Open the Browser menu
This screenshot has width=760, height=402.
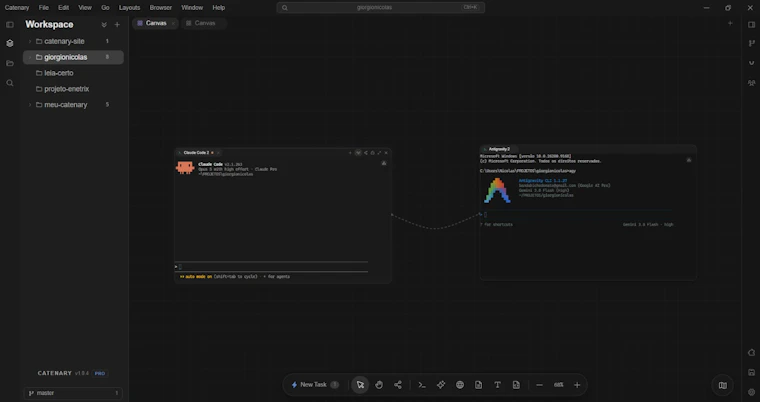160,7
